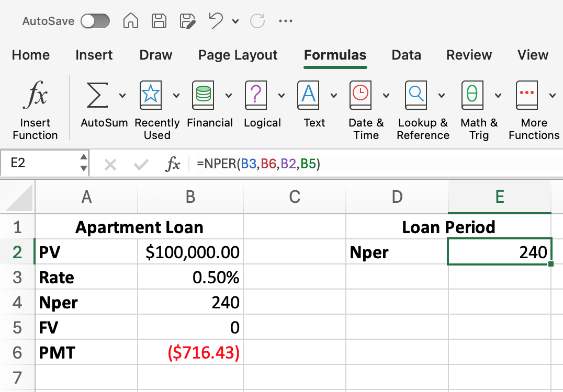Cancel the formula entry with X
Image resolution: width=563 pixels, height=392 pixels.
point(110,165)
